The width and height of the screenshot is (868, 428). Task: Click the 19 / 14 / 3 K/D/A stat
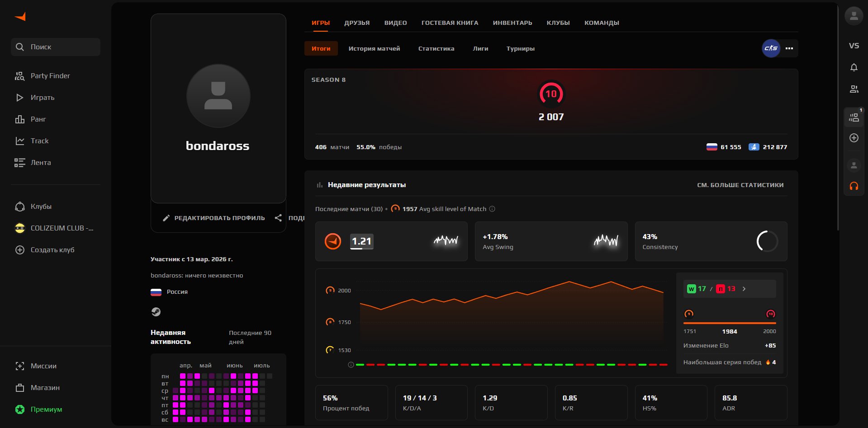pos(432,403)
